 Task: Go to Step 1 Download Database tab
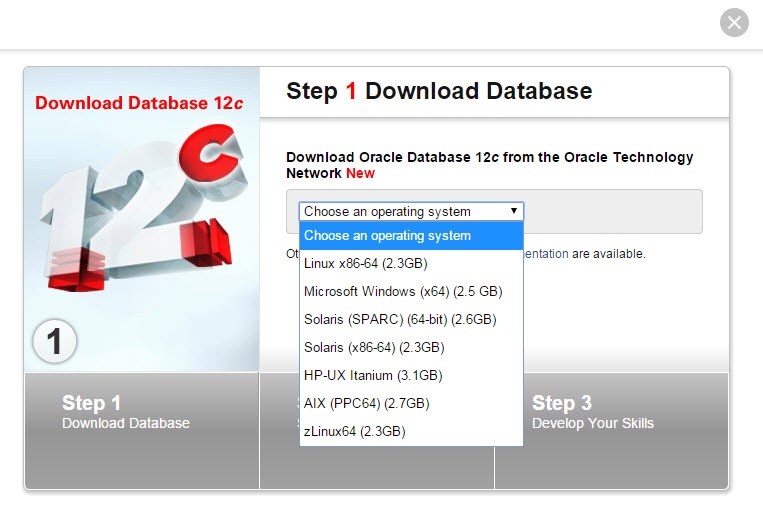click(142, 430)
